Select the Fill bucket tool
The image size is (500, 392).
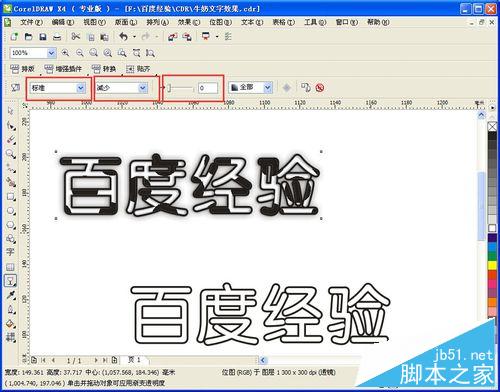(10, 324)
